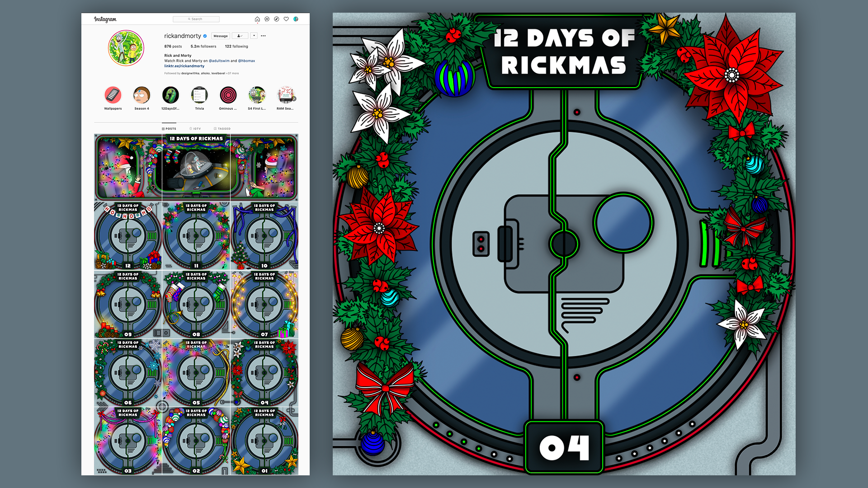Switch to the IGTV tab

[x=195, y=129]
